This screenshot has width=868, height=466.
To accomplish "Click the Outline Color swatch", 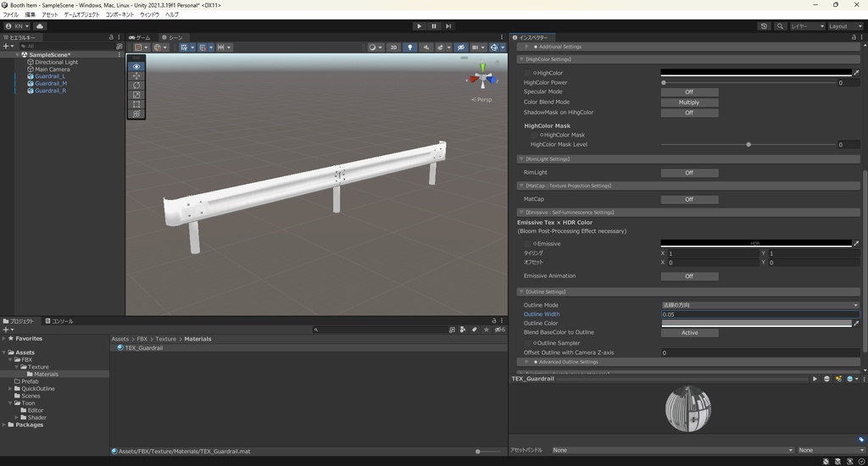I will point(756,323).
